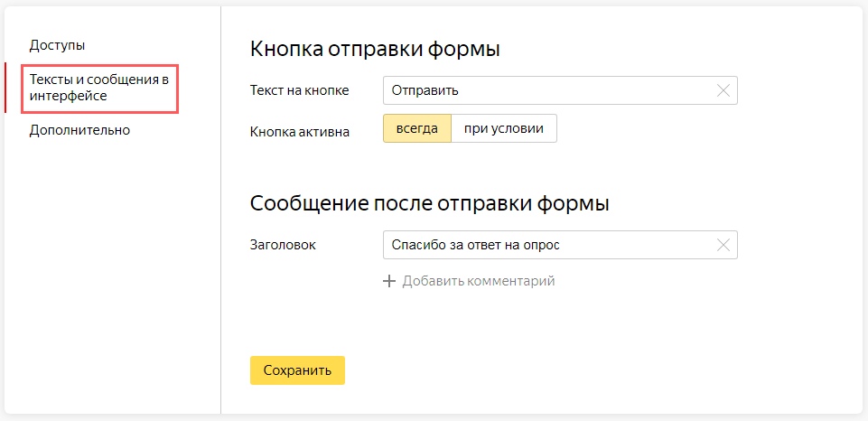Click the red active-section marker in sidebar
The width and height of the screenshot is (868, 421).
click(5, 88)
